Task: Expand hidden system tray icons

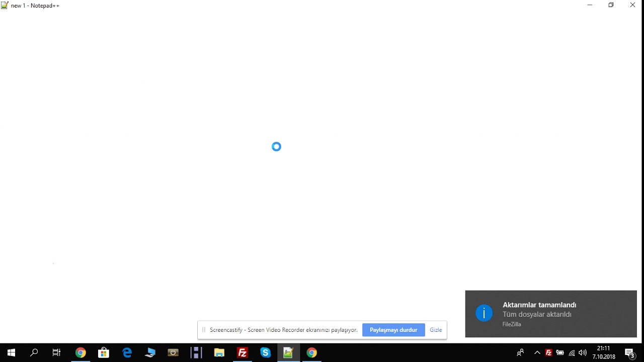Action: pyautogui.click(x=537, y=352)
